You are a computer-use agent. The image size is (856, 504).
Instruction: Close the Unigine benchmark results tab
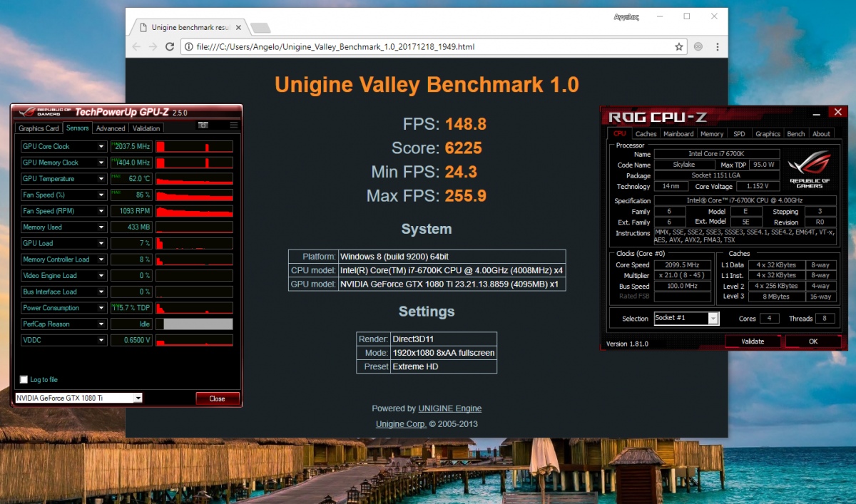(x=237, y=28)
